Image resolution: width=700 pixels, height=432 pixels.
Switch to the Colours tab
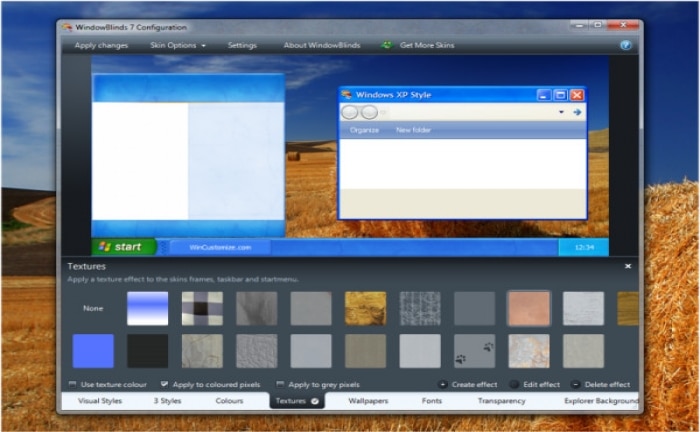[229, 401]
